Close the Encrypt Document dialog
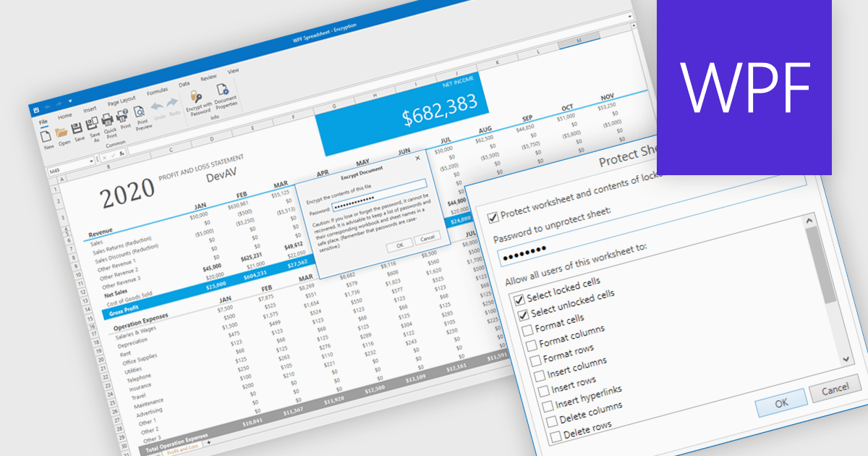This screenshot has width=868, height=456. pyautogui.click(x=417, y=158)
